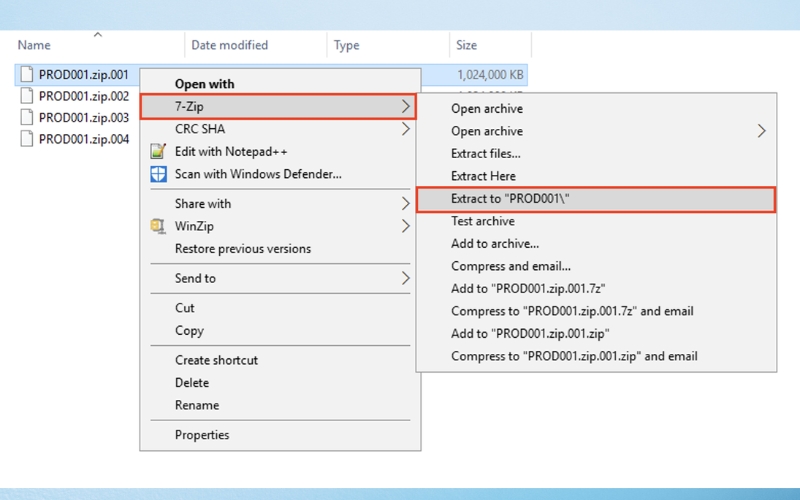
Task: Choose Rename in the context menu
Action: point(197,405)
